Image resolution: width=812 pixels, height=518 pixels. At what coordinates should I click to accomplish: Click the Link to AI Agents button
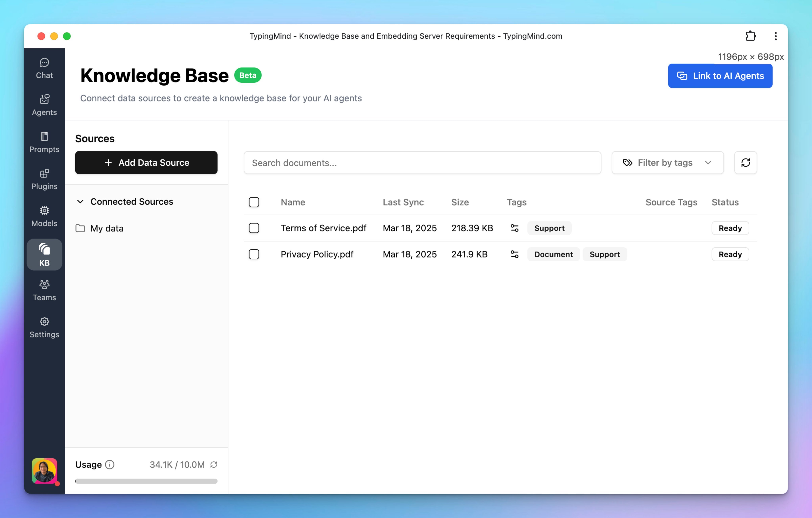click(720, 76)
